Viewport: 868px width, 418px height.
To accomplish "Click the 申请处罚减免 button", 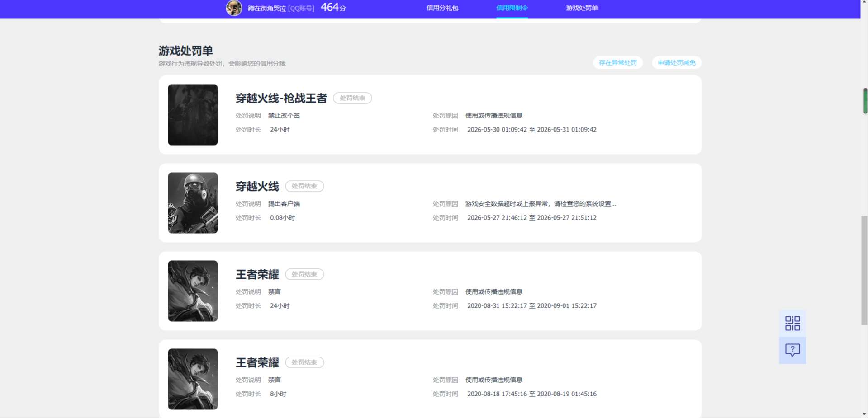I will [677, 63].
